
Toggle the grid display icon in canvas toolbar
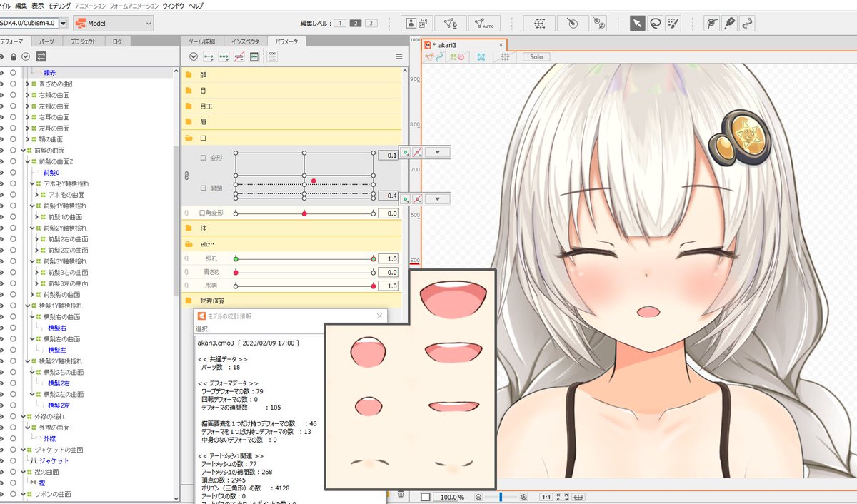coord(505,56)
